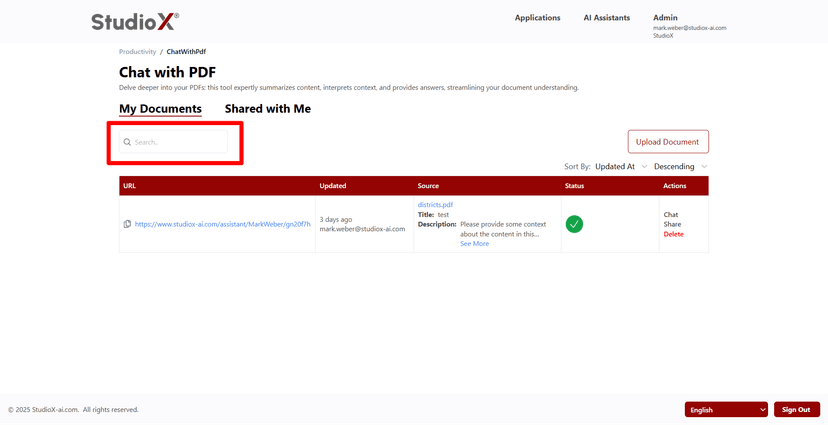
Task: Click the green checkmark status icon
Action: click(574, 224)
